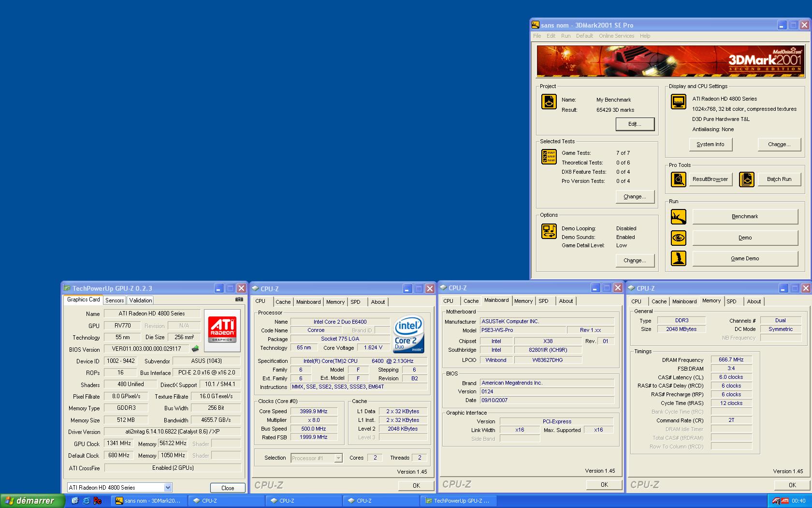Screen dimensions: 812x508
Task: Click the 3DMark2001 title bar icon
Action: (x=536, y=25)
